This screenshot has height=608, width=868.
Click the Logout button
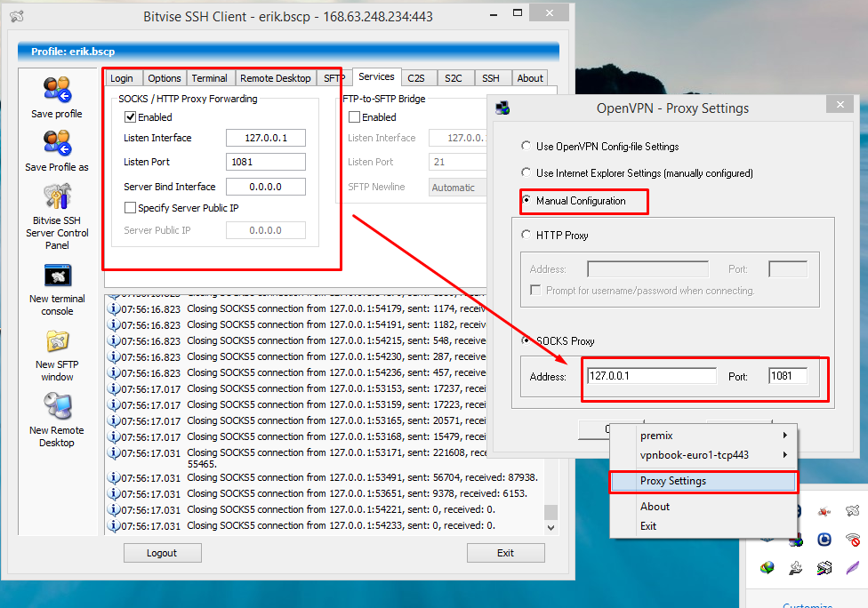(x=162, y=553)
